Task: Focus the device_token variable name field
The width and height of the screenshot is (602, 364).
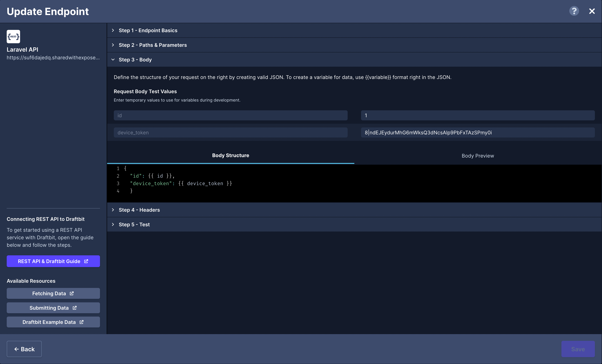Action: pyautogui.click(x=230, y=132)
